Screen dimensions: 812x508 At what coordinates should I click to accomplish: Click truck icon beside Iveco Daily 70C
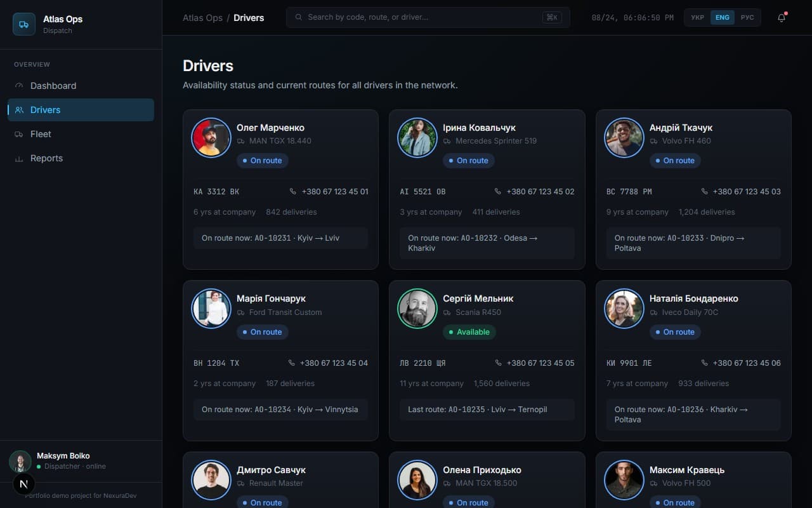654,312
